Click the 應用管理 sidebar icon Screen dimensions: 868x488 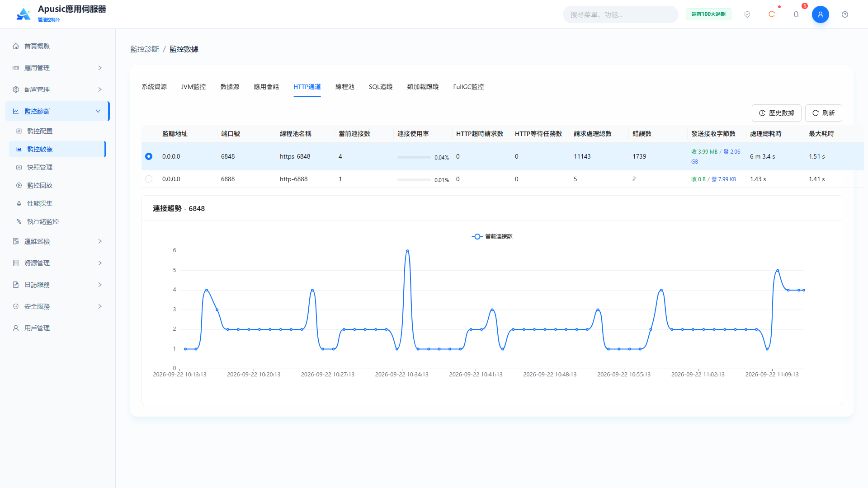pyautogui.click(x=16, y=68)
